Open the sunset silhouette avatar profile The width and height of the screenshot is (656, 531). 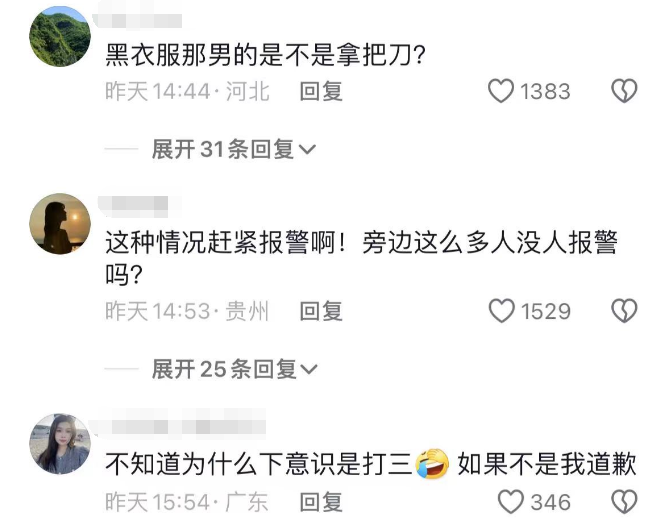(x=60, y=224)
